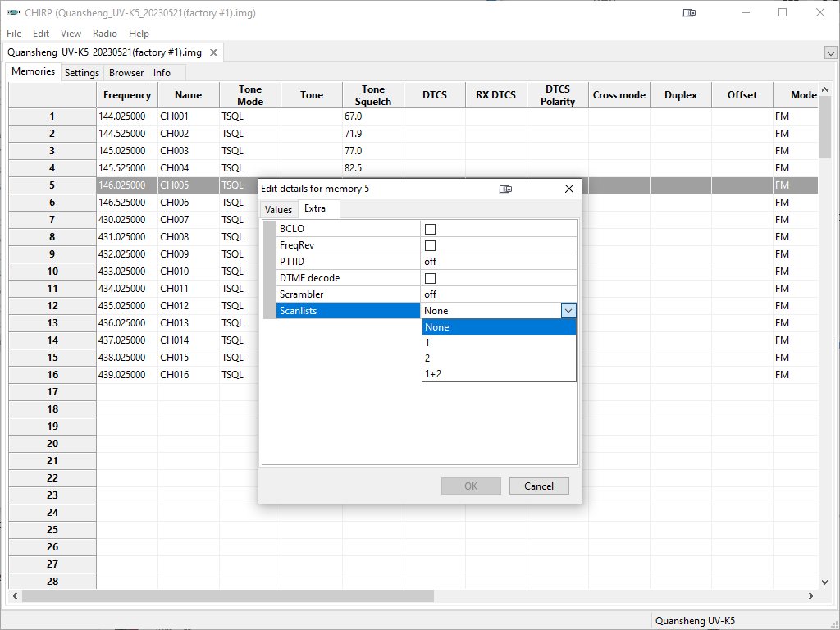Click the Tone Squelch column header
Screen dimensions: 840x630
coord(373,95)
